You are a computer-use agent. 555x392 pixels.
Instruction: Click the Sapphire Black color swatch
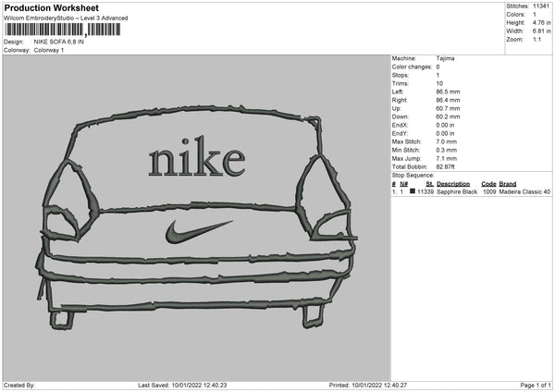413,191
